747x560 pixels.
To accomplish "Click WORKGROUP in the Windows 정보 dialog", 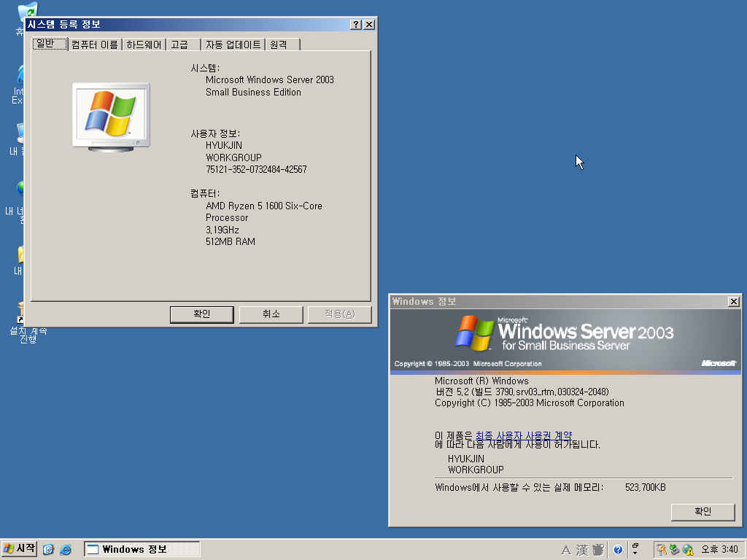I will 476,470.
